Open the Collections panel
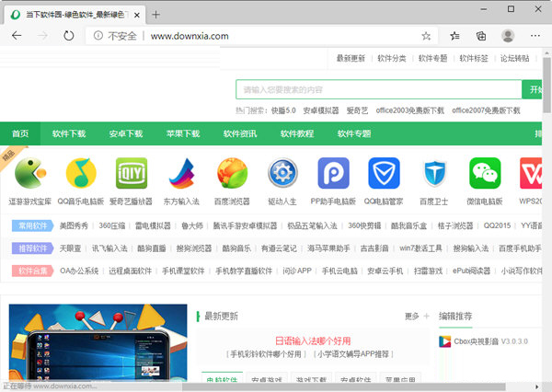This screenshot has width=552, height=392. click(x=481, y=36)
